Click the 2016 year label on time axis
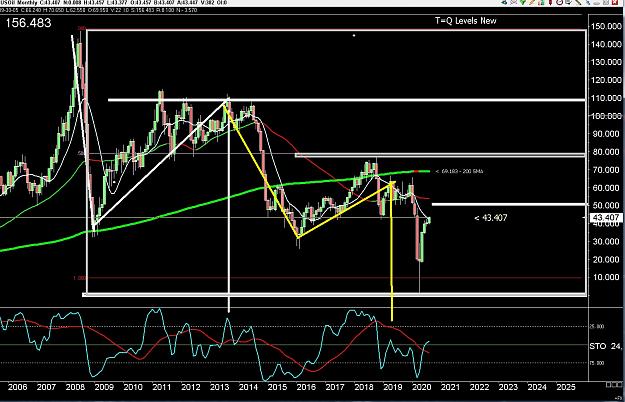 (x=306, y=387)
